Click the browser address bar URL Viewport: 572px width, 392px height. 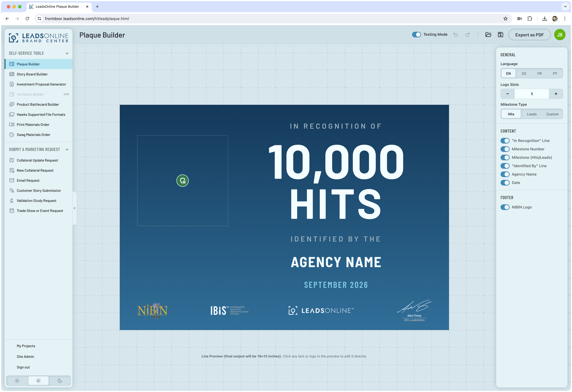[87, 19]
